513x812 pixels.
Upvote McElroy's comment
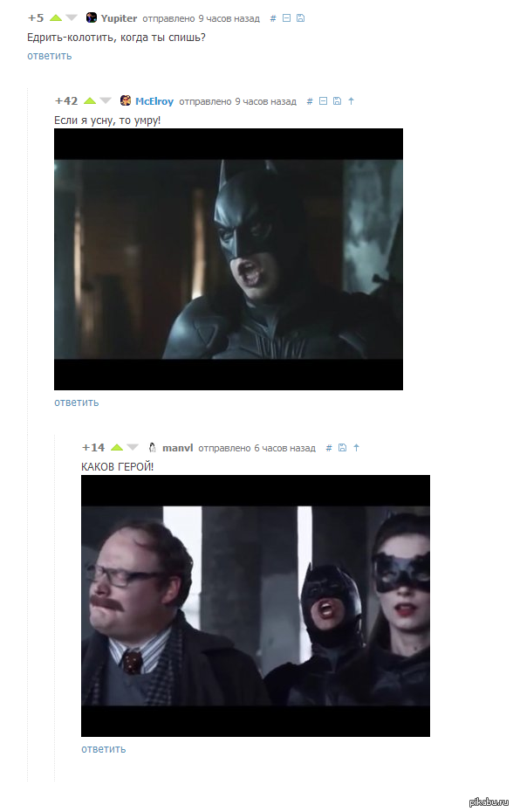tap(90, 101)
